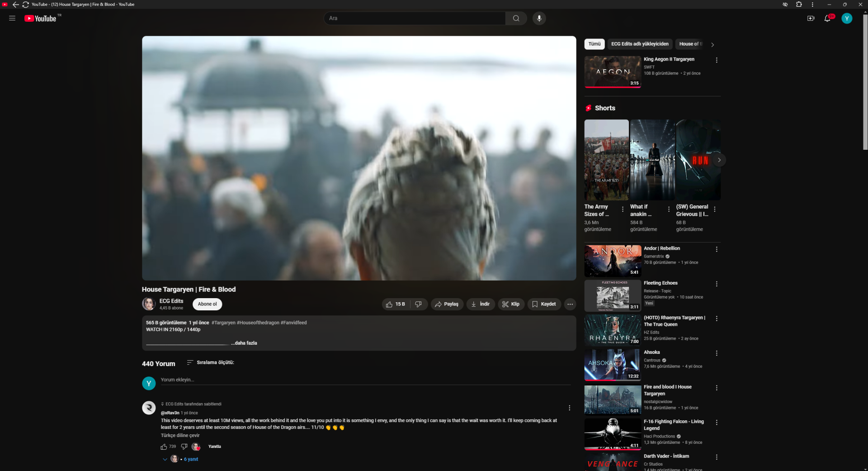Open F-16 Fighting Falcon thumbnail

[613, 434]
